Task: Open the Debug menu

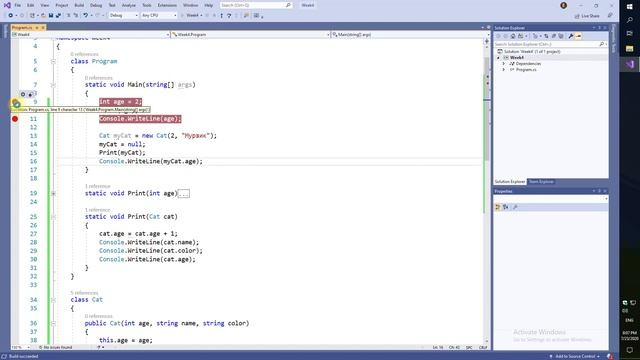Action: pyautogui.click(x=96, y=5)
